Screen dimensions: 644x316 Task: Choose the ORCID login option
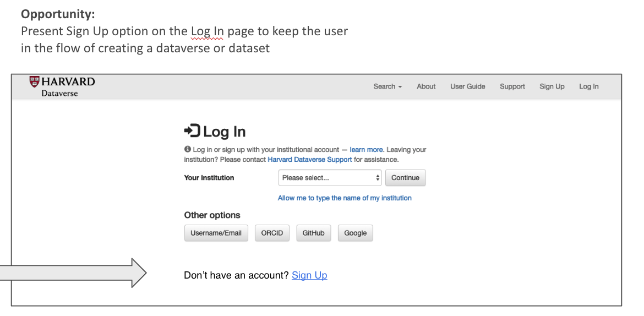point(272,233)
